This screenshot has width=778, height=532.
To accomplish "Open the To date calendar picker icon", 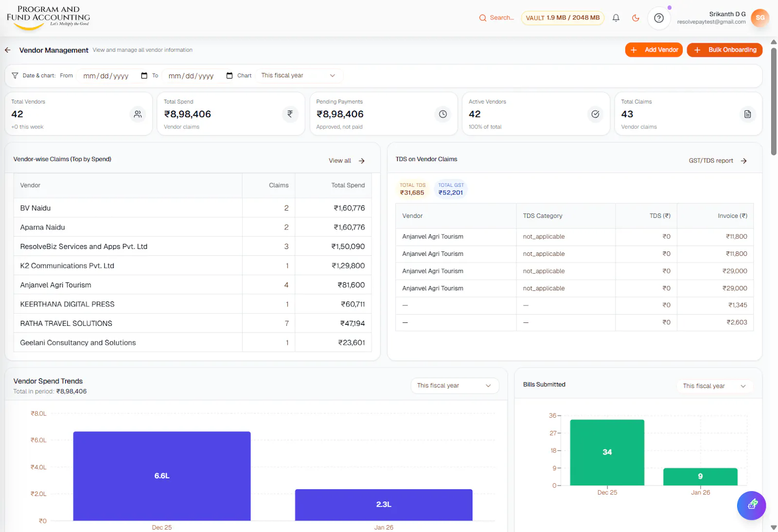I will click(x=230, y=75).
